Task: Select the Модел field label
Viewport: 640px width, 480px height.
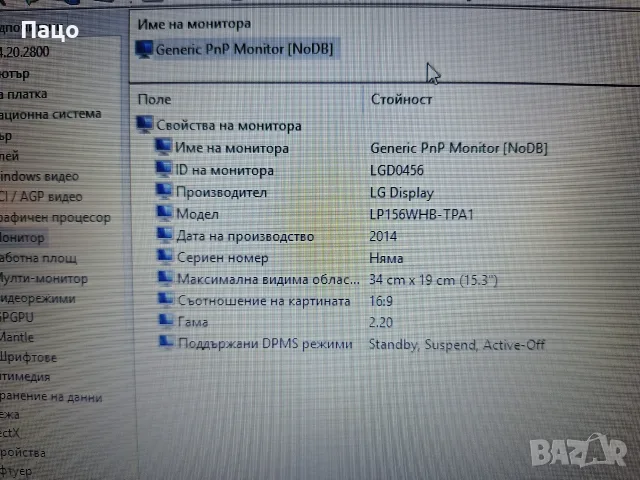Action: [198, 214]
